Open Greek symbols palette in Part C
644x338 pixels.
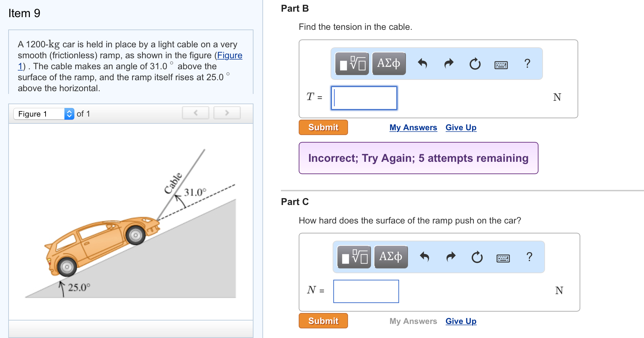[391, 257]
